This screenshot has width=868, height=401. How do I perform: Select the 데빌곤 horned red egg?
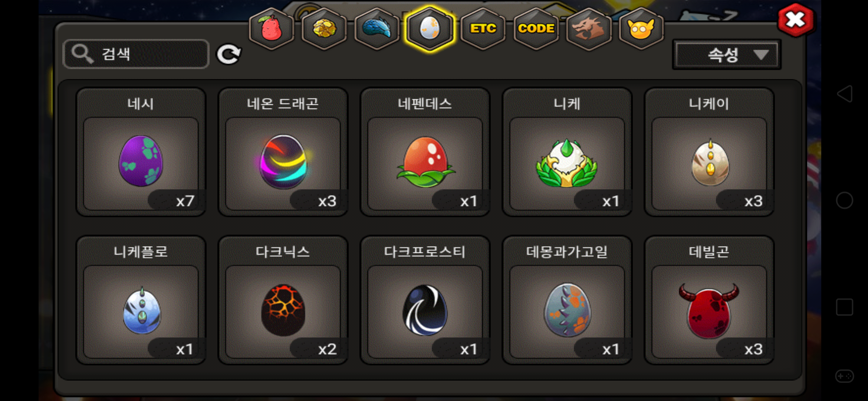(x=709, y=300)
